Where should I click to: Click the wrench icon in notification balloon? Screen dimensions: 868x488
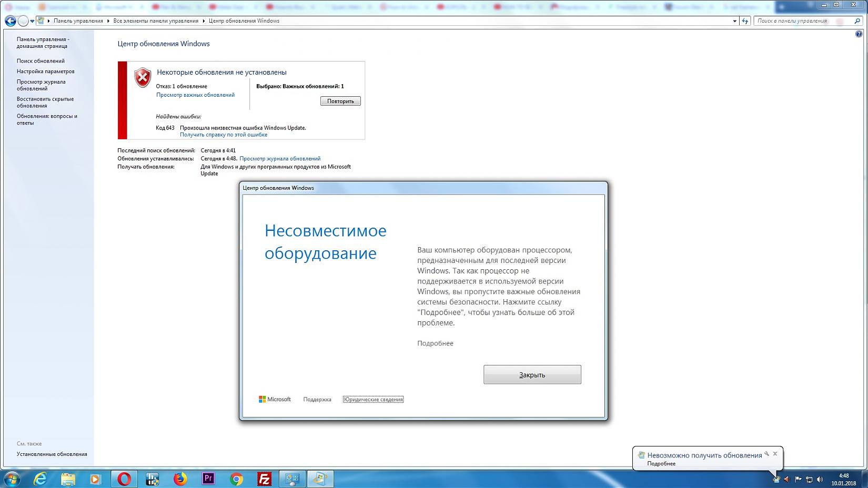point(767,454)
